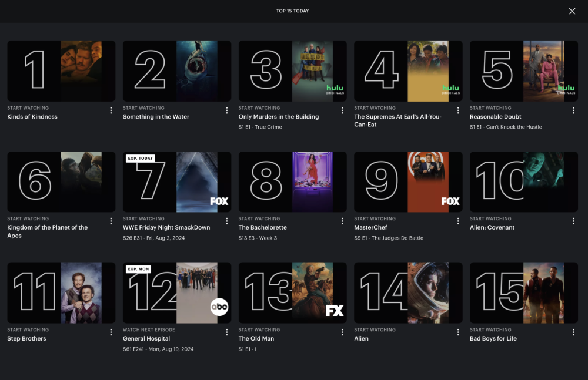The image size is (588, 380).
Task: Open more options for Alien: Covenant
Action: (x=573, y=221)
